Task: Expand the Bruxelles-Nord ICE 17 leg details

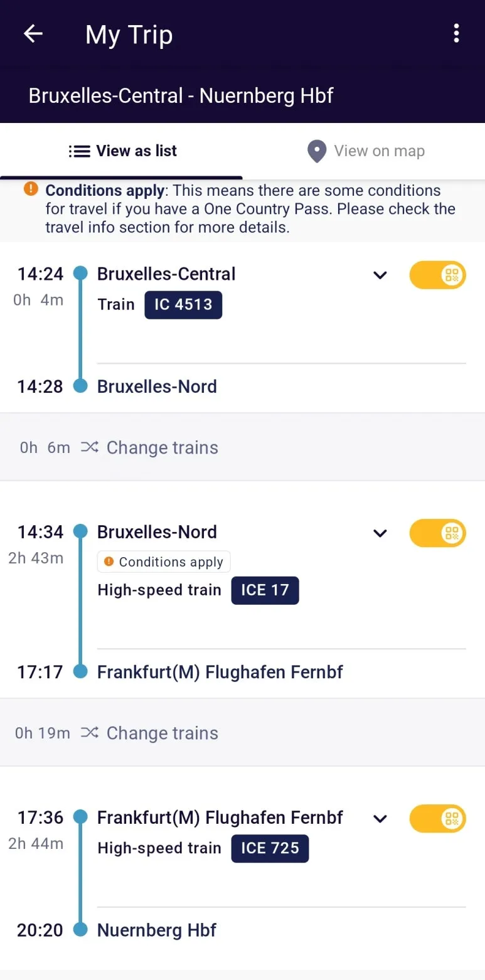Action: [x=380, y=533]
